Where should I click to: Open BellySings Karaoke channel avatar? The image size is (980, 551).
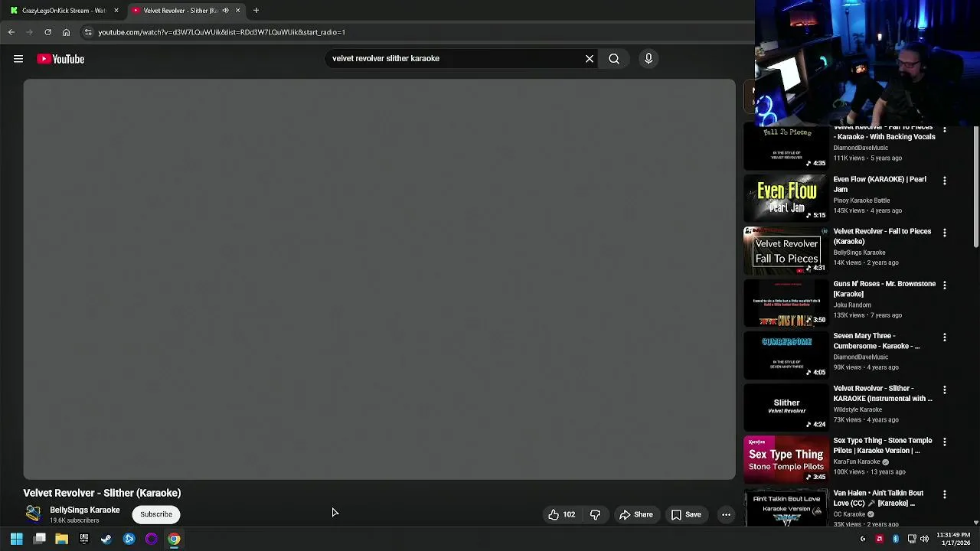tap(33, 514)
